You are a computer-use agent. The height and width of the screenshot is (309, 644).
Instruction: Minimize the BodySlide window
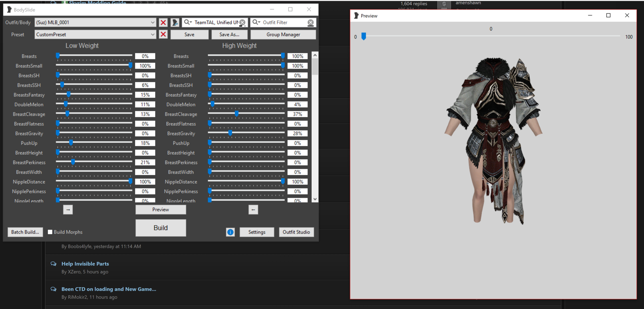pyautogui.click(x=272, y=9)
